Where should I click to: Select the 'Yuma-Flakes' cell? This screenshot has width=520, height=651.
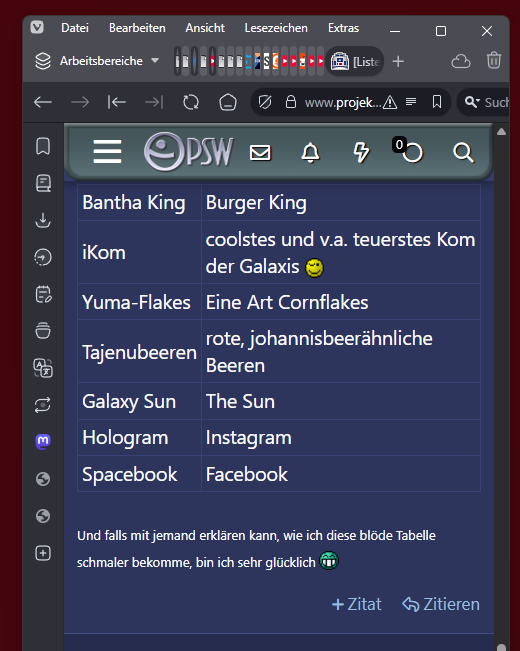[140, 302]
